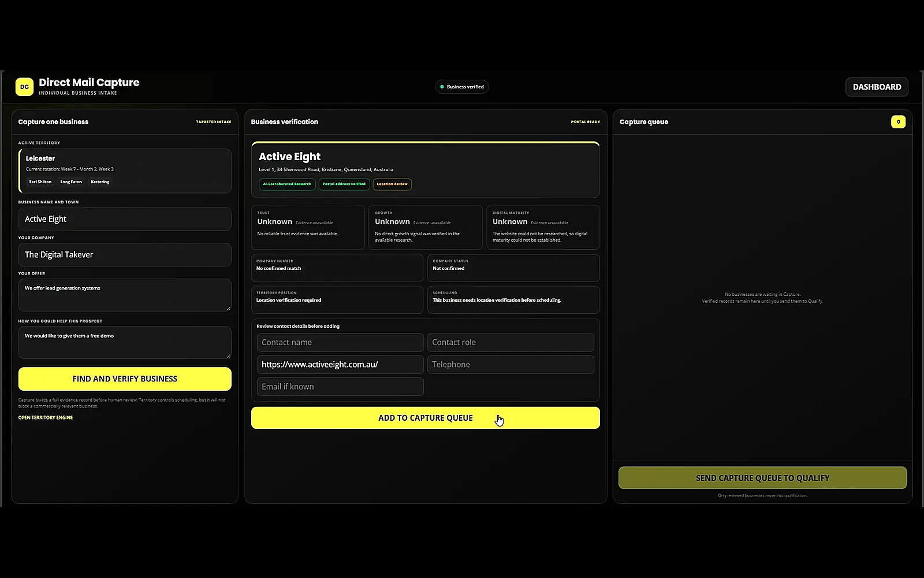The height and width of the screenshot is (578, 924).
Task: Select the Contact name field
Action: pos(340,342)
